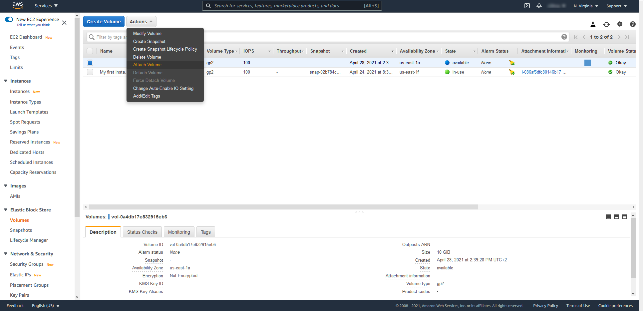Set the details pane to half height
Image resolution: width=644 pixels, height=311 pixels.
tap(616, 217)
